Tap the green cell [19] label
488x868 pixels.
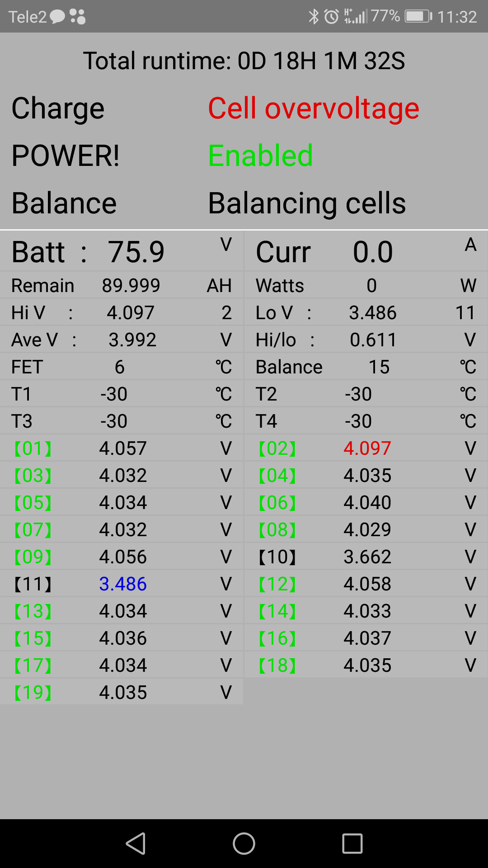point(33,693)
